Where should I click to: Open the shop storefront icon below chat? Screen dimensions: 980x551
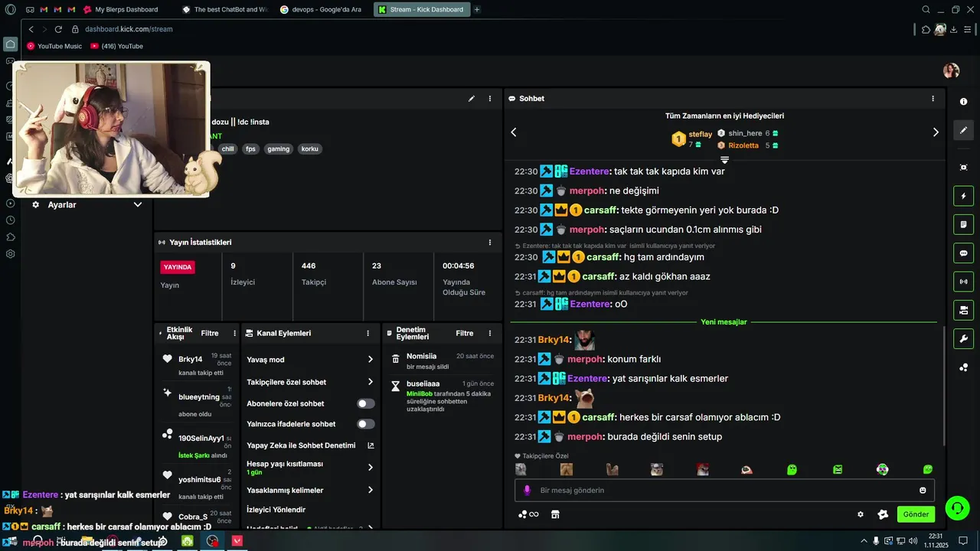(x=556, y=514)
